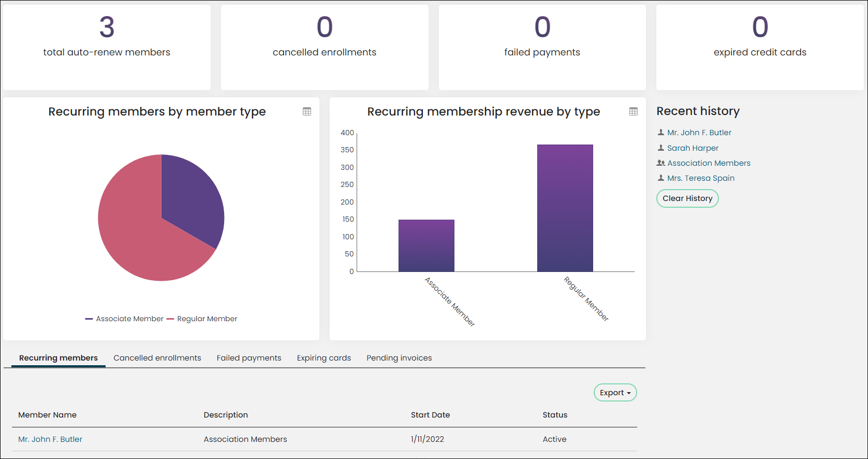868x459 pixels.
Task: Sort by Start Date column header
Action: coord(430,415)
